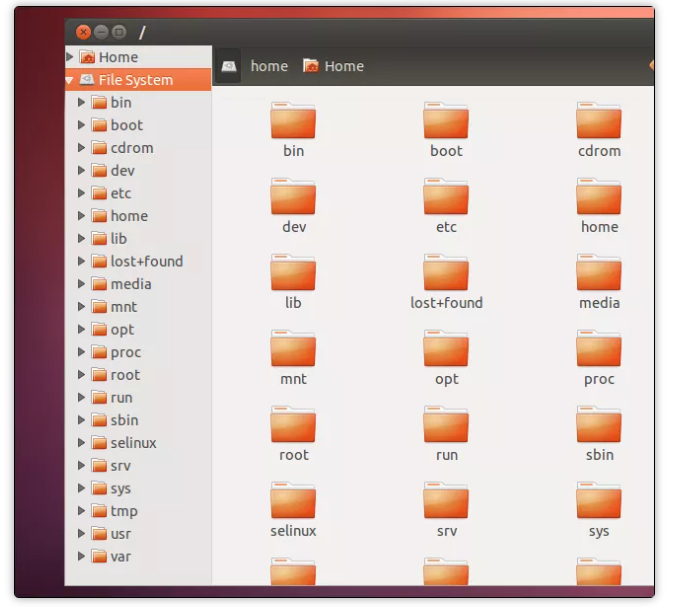Click the Home folder icon in sidebar tree

[87, 57]
